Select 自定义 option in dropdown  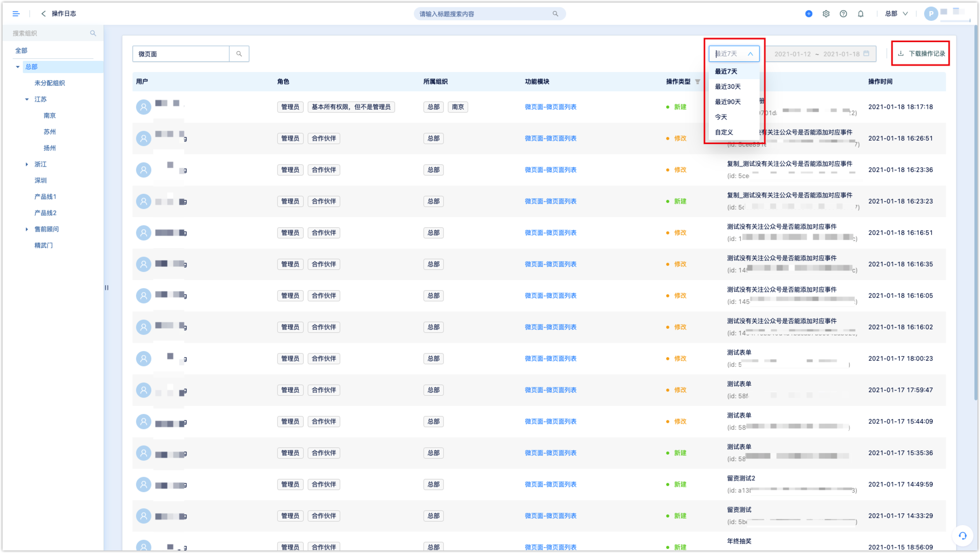coord(733,132)
